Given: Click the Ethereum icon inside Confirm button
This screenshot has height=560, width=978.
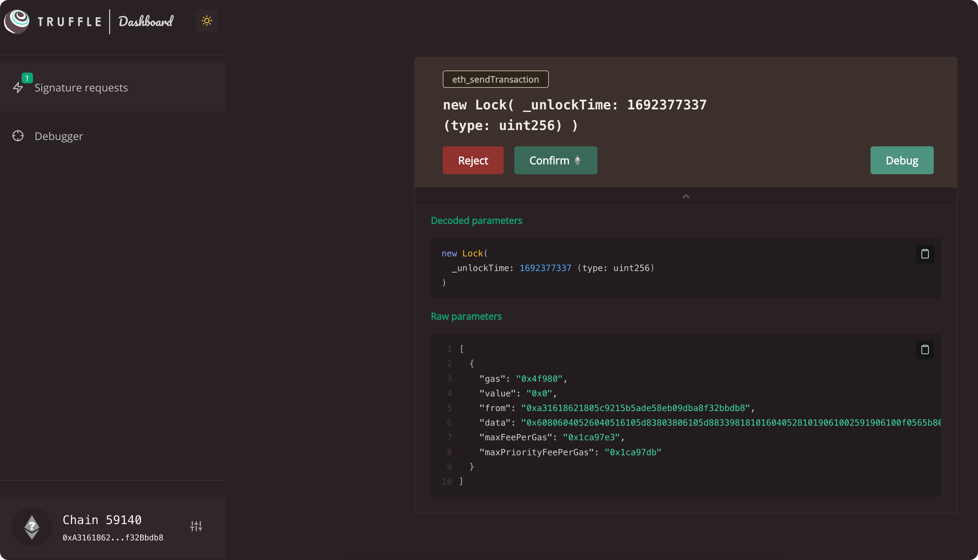Looking at the screenshot, I should (x=577, y=160).
